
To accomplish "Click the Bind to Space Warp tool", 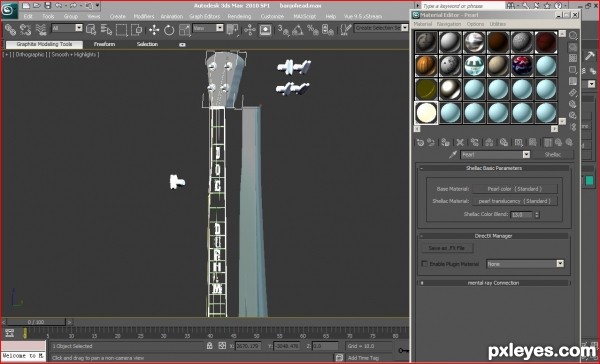I will (41, 29).
